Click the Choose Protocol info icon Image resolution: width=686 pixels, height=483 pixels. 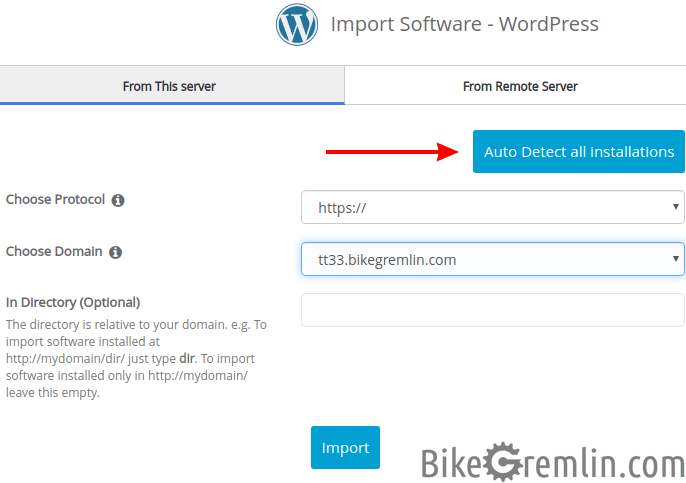(x=118, y=200)
